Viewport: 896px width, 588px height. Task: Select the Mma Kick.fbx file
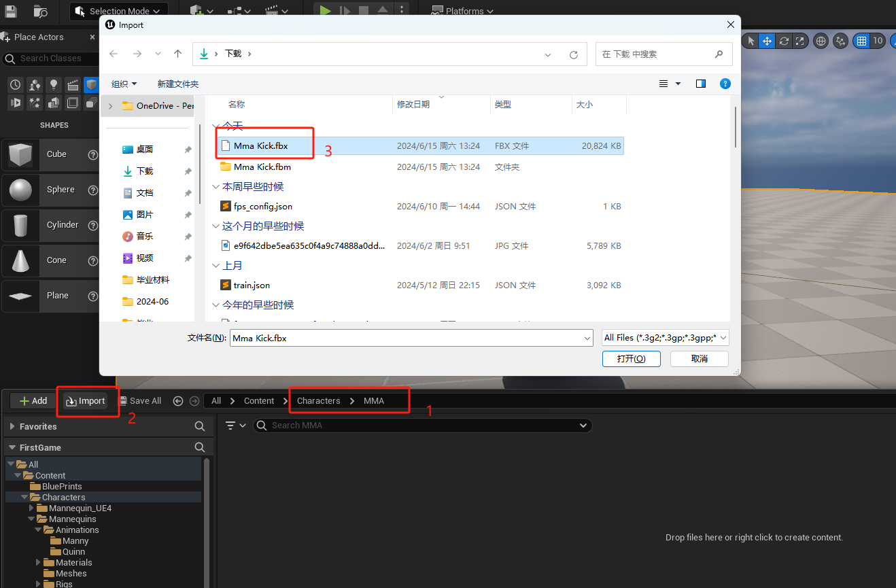point(420,146)
